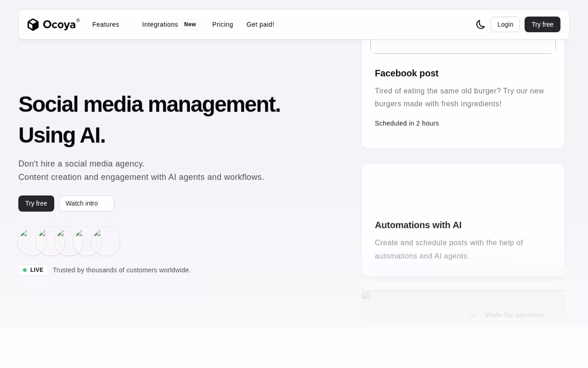Click the Scheduled in 2 hours text

coord(407,123)
